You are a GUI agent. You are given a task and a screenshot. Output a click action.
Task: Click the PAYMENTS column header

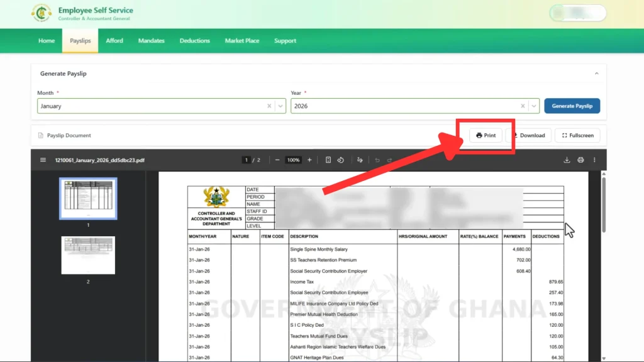[514, 236]
